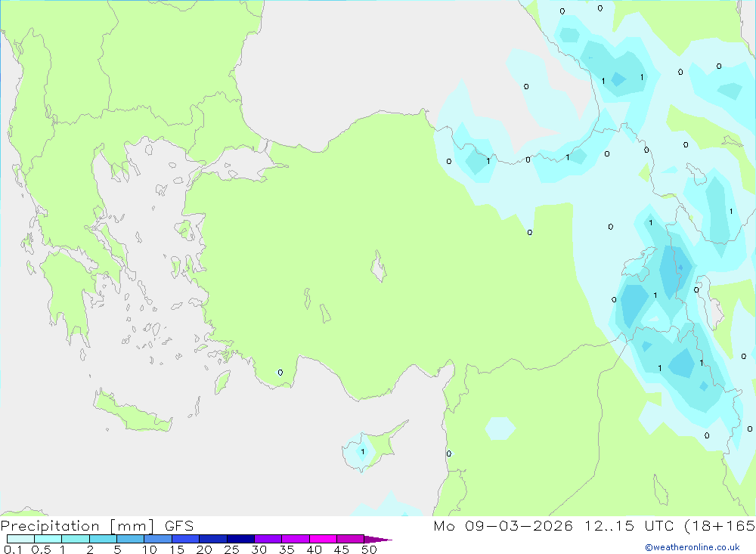Click the 0.5–1 mm legend swatch
756x554 pixels.
pyautogui.click(x=48, y=539)
